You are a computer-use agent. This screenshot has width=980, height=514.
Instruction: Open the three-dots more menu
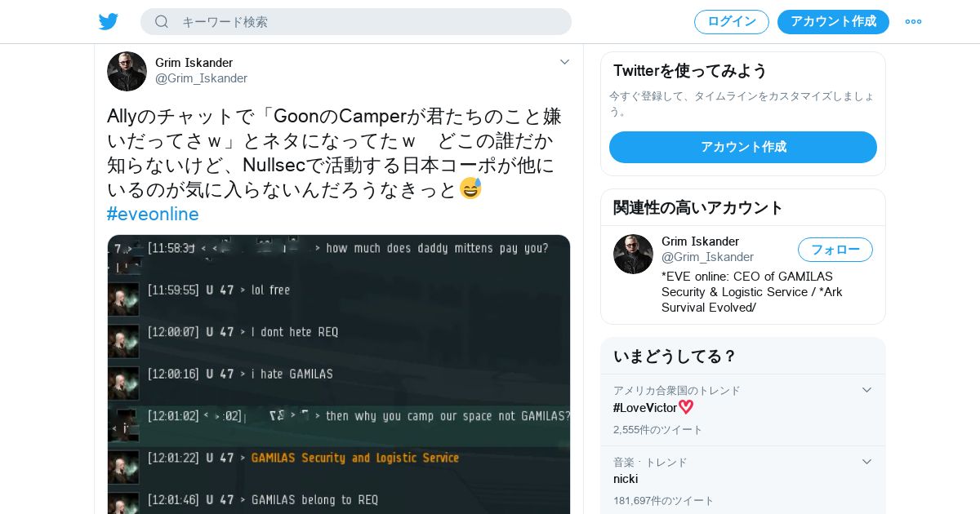[913, 21]
